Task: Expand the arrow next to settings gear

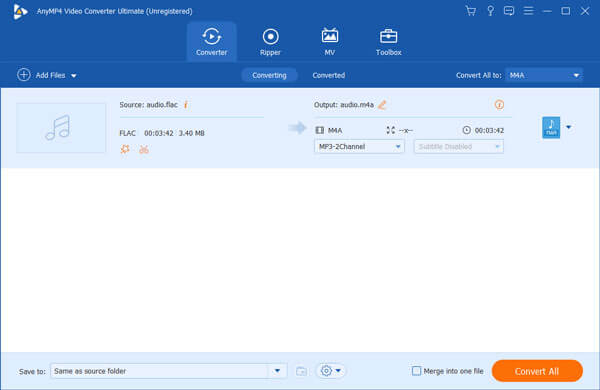Action: (x=338, y=370)
